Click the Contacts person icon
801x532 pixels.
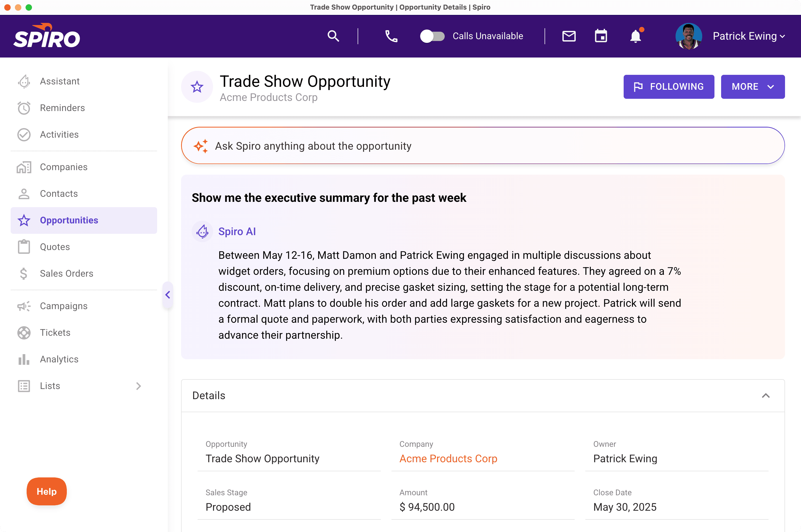pyautogui.click(x=24, y=194)
